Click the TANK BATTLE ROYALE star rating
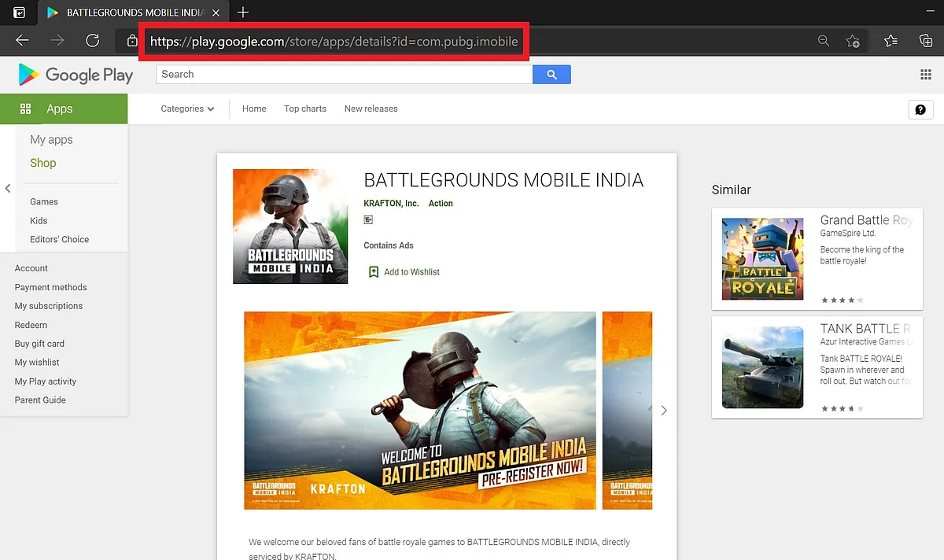Screen dimensions: 944x560 click(843, 409)
